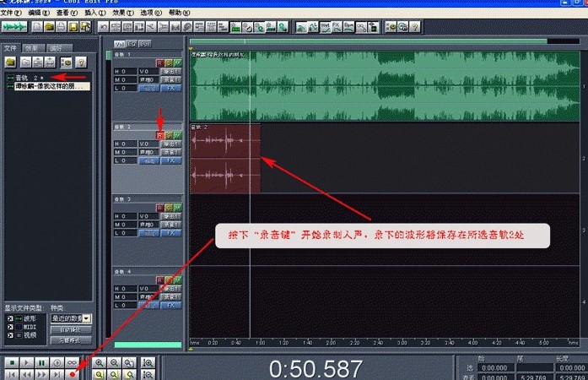588x380 pixels.
Task: Open the 帮助 menu
Action: 179,13
